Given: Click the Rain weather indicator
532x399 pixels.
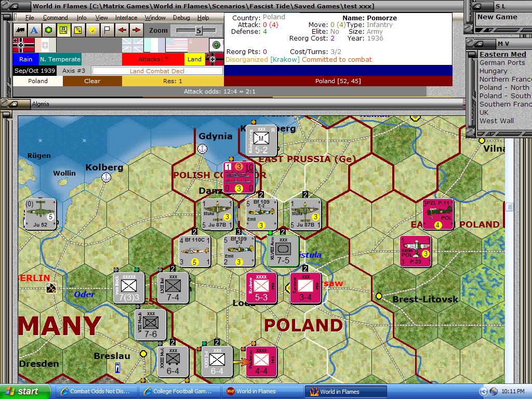Looking at the screenshot, I should click(25, 59).
